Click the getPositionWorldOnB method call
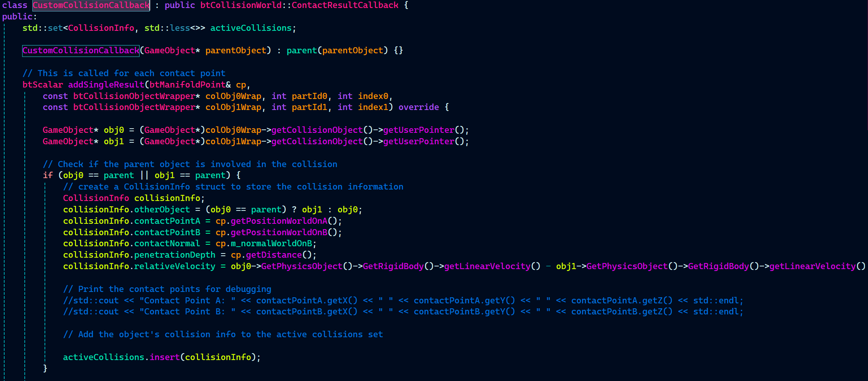The width and height of the screenshot is (868, 381). (x=279, y=233)
